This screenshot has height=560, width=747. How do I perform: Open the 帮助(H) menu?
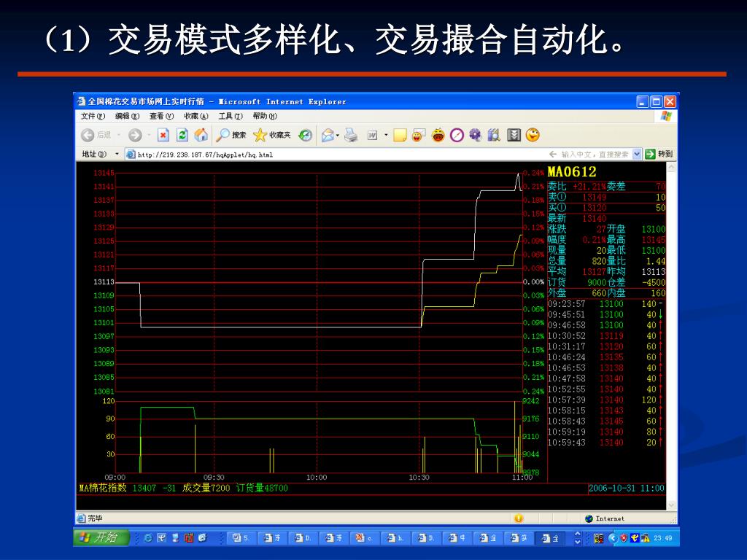(265, 116)
